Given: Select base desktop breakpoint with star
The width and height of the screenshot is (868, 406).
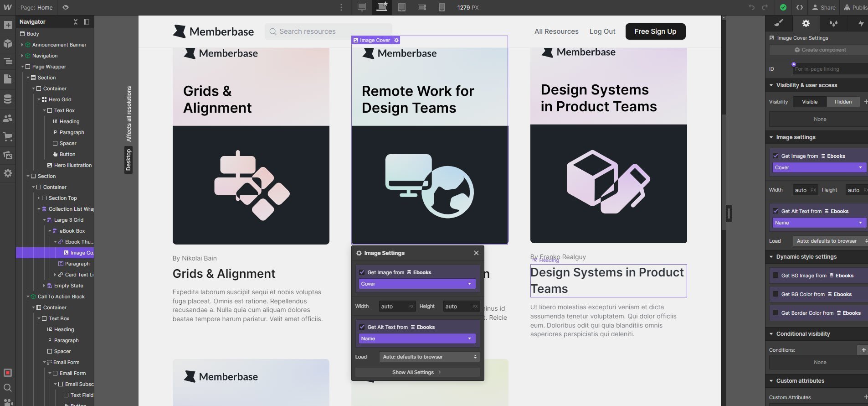Looking at the screenshot, I should click(382, 7).
